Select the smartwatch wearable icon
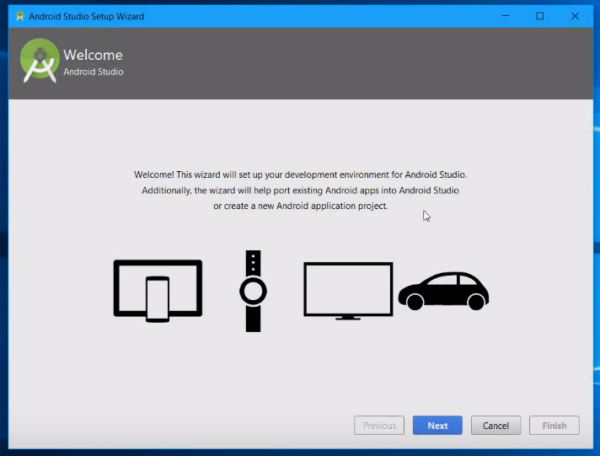The width and height of the screenshot is (600, 456). [x=253, y=291]
